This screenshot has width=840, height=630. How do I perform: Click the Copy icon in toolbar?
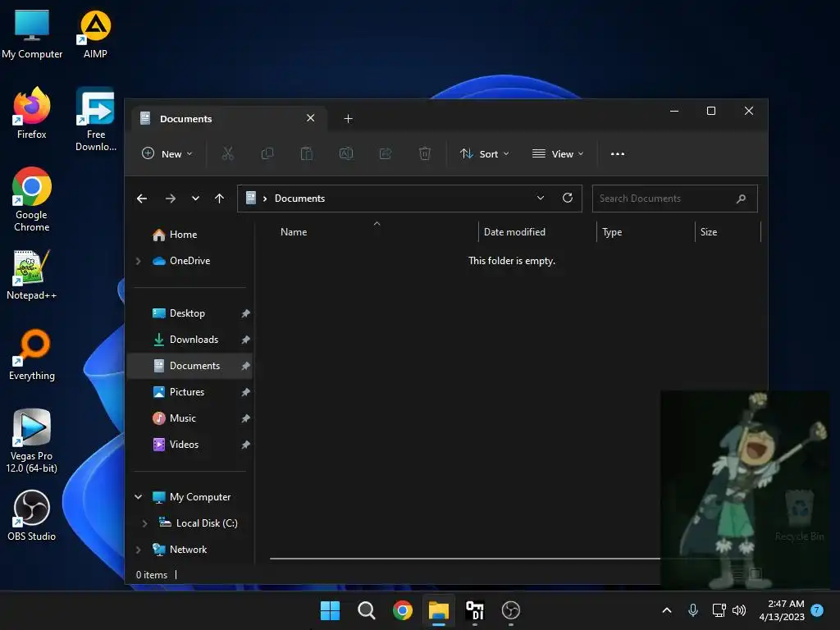point(267,153)
